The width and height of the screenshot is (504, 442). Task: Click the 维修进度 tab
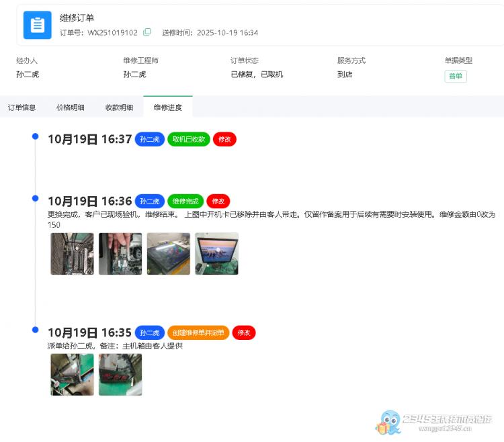click(x=167, y=107)
